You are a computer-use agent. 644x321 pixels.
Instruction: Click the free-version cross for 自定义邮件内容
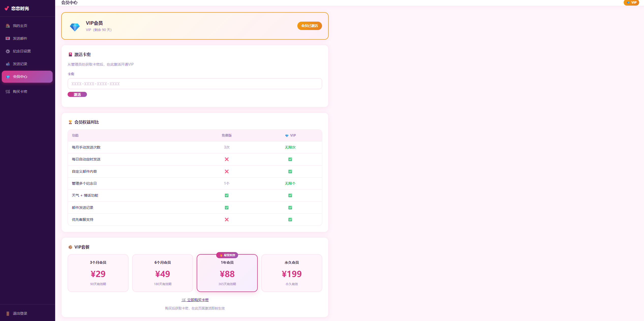tap(227, 171)
